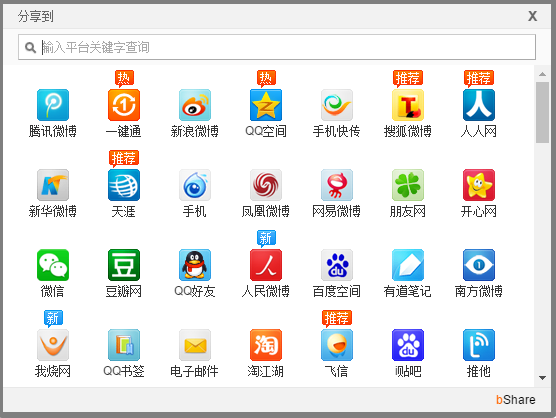Select the 豆瓣网 Douban icon
The height and width of the screenshot is (418, 556).
pos(124,265)
